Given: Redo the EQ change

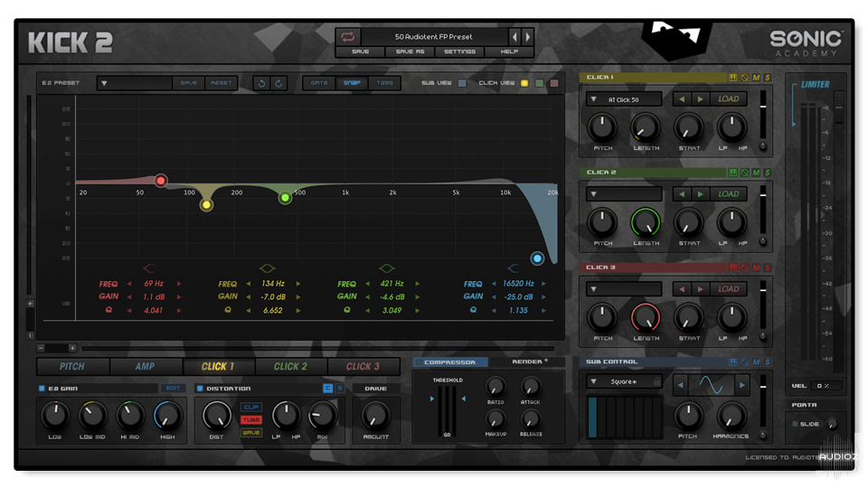Looking at the screenshot, I should pos(278,83).
